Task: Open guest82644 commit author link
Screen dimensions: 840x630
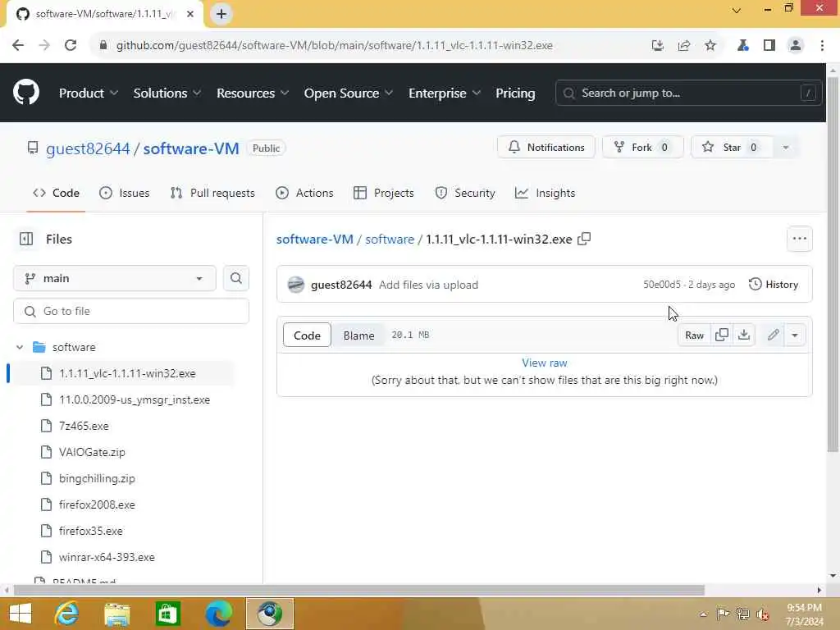Action: click(x=340, y=285)
